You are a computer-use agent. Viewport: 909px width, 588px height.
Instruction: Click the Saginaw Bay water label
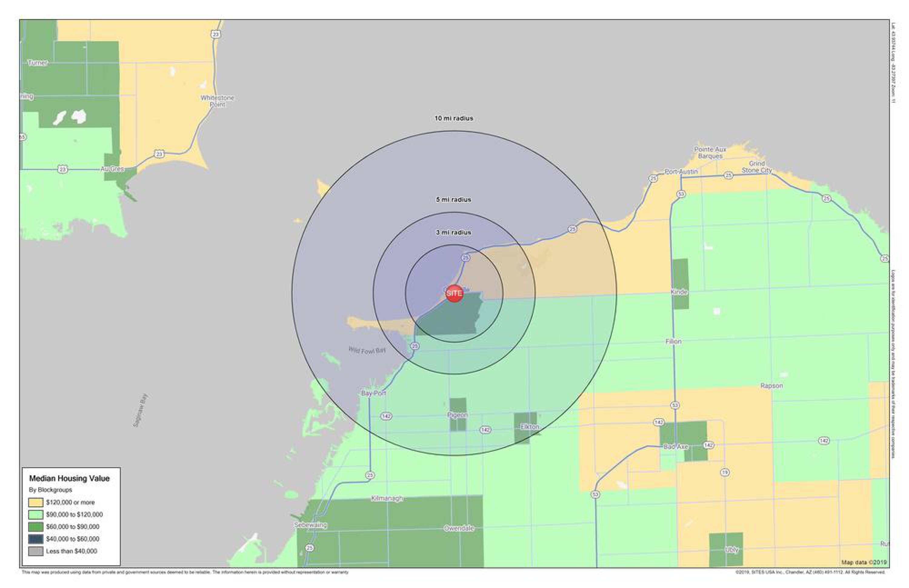coord(140,410)
